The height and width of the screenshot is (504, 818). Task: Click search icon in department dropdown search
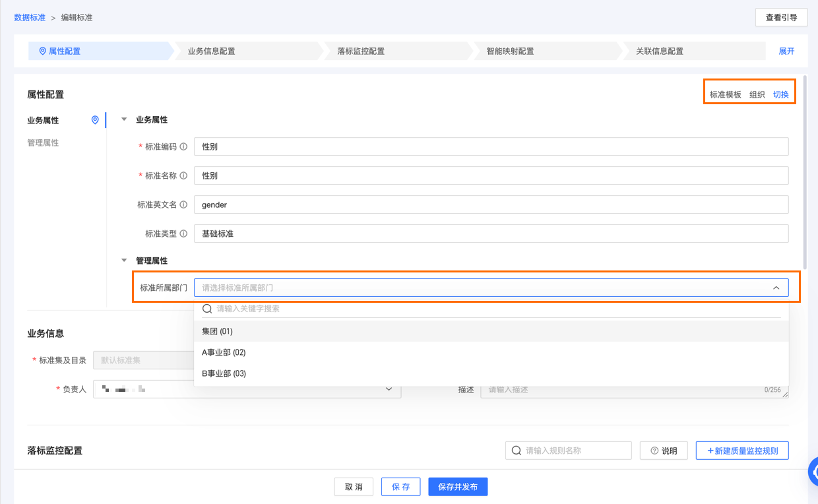pos(207,308)
